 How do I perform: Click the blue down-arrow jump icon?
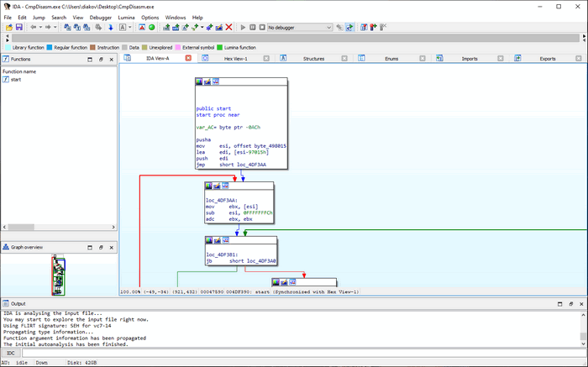click(110, 27)
